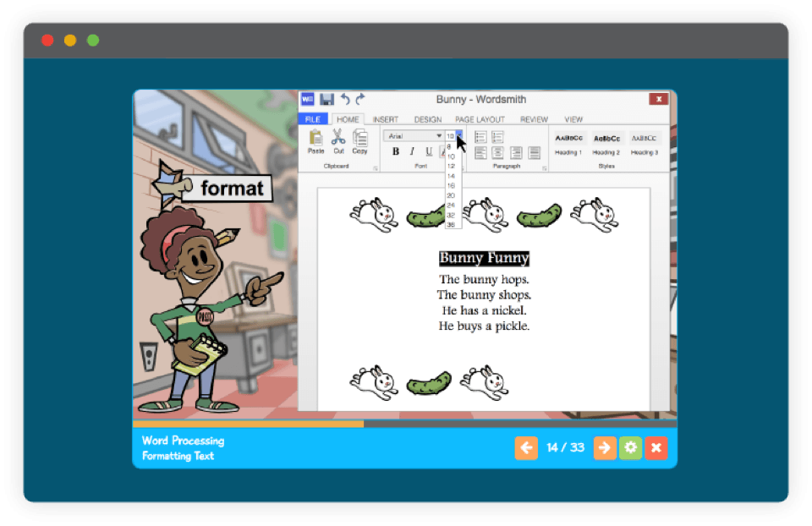
Task: Select the Cut scissors icon
Action: (338, 140)
